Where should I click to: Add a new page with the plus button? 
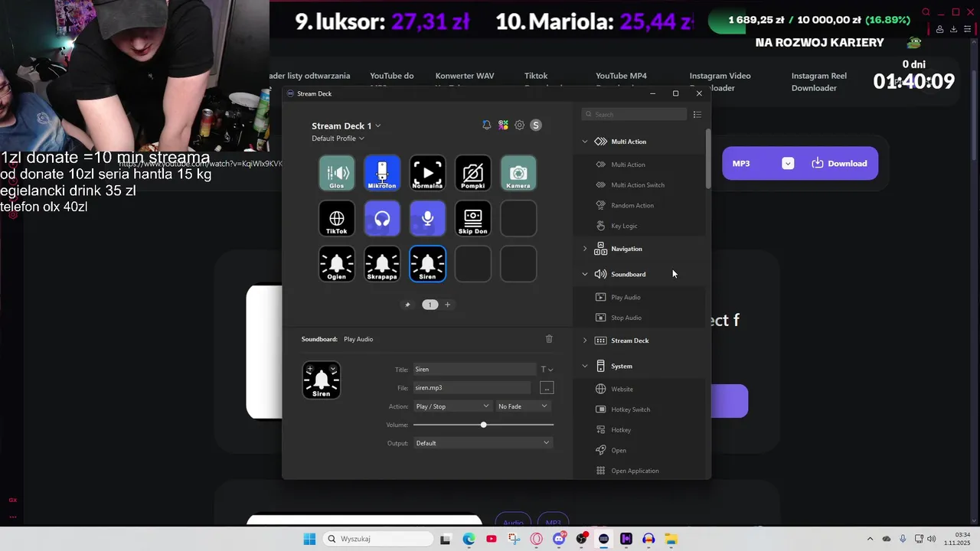point(448,305)
